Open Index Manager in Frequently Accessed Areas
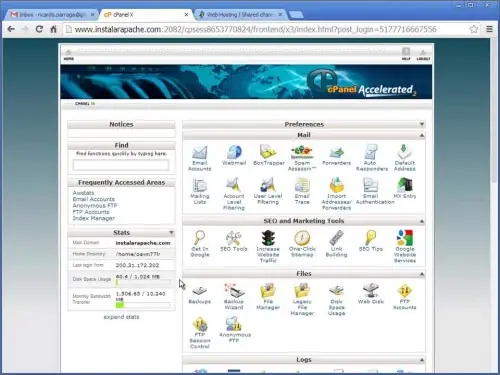Screen dimensions: 500x375 94,218
